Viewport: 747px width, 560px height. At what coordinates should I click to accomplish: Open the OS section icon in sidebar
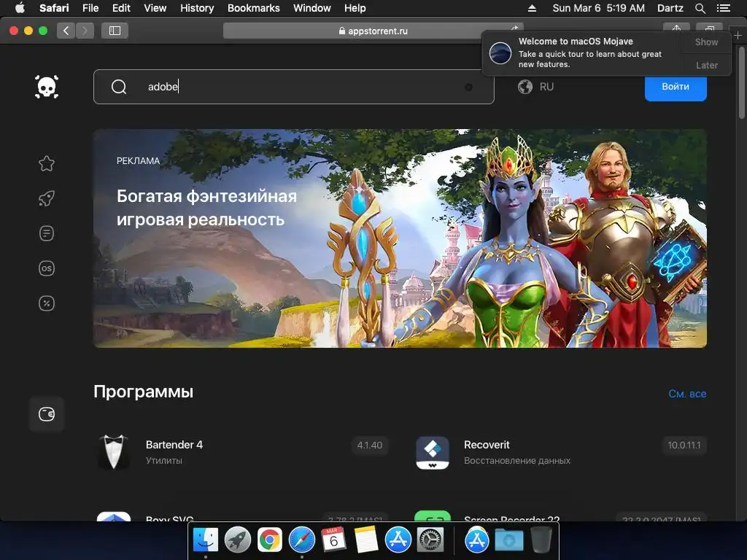point(47,268)
